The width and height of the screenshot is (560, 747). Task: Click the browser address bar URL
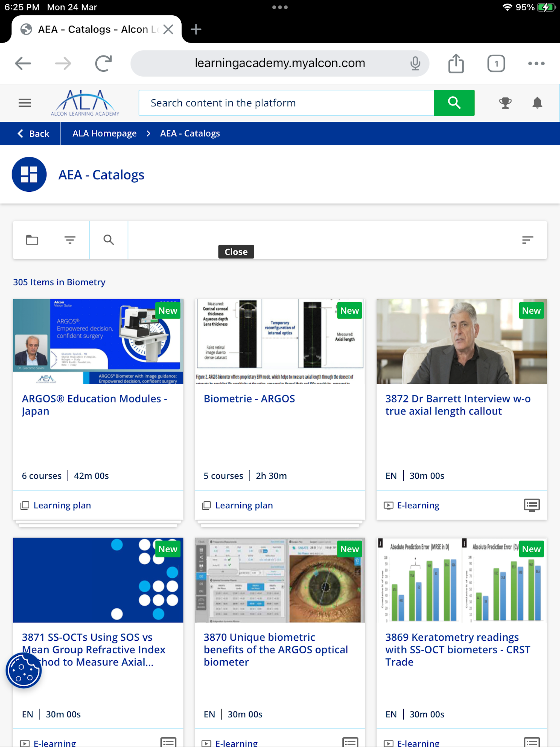280,63
